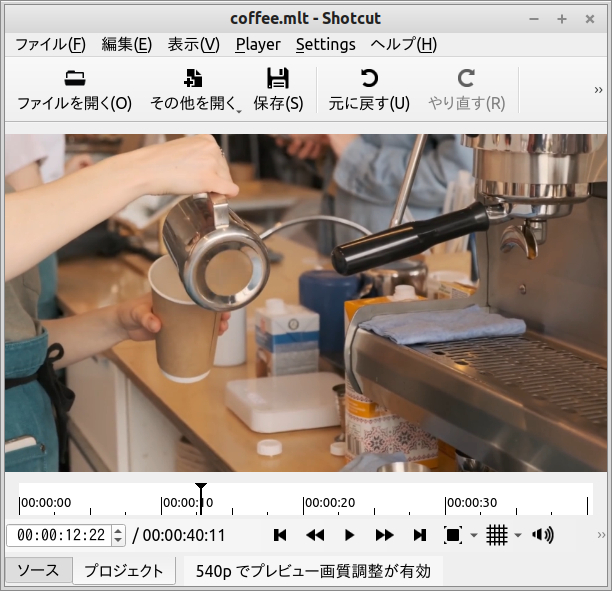Expand the main toolbar overflow chevron
The width and height of the screenshot is (612, 591).
pos(599,90)
